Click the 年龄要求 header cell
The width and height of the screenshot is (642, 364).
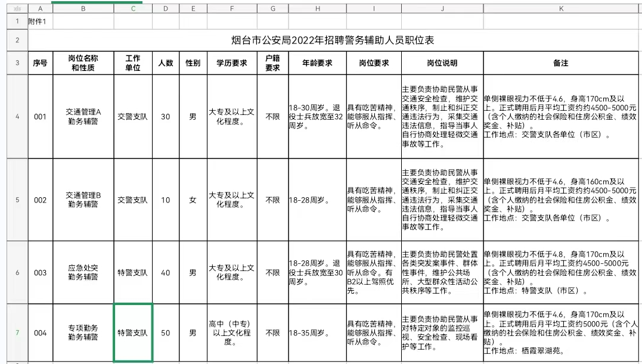[x=317, y=63]
